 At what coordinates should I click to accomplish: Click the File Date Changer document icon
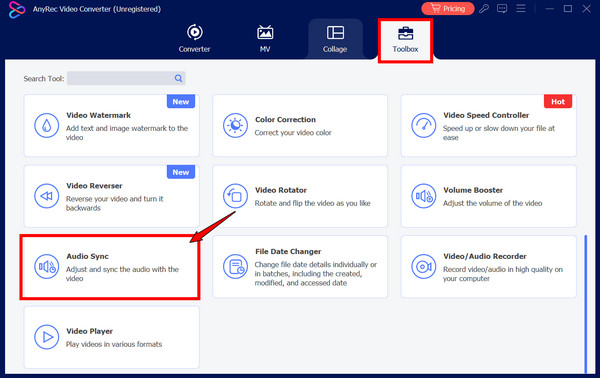(x=235, y=267)
